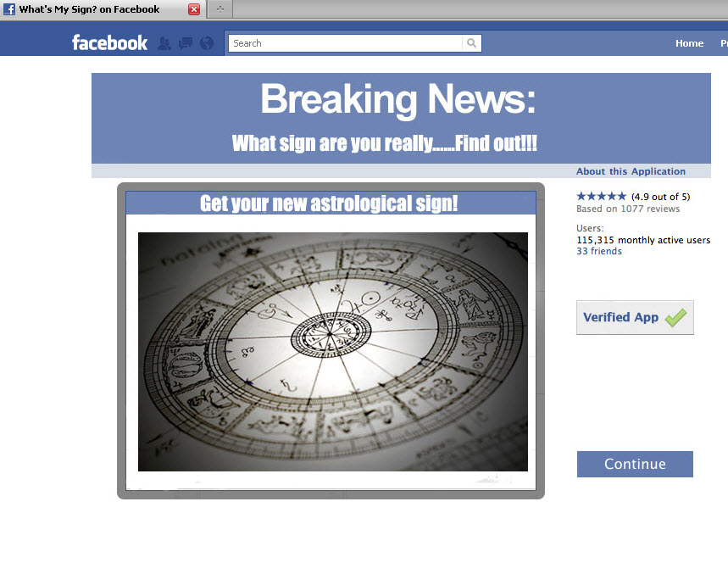
Task: Select the What's My Sign? browser tab
Action: (x=103, y=9)
